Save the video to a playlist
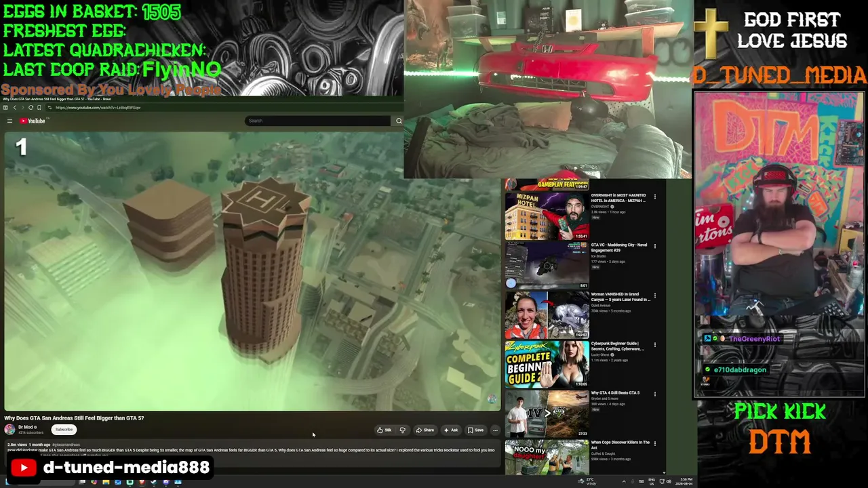The height and width of the screenshot is (488, 868). (475, 430)
